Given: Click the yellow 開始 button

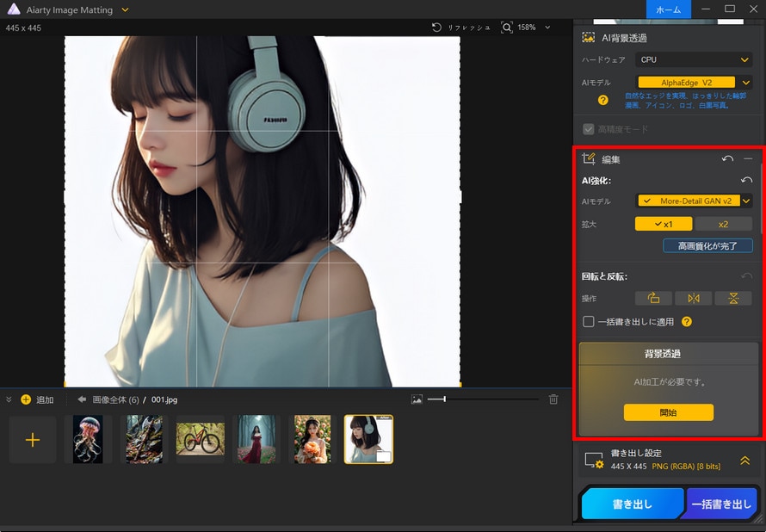Looking at the screenshot, I should click(x=668, y=412).
